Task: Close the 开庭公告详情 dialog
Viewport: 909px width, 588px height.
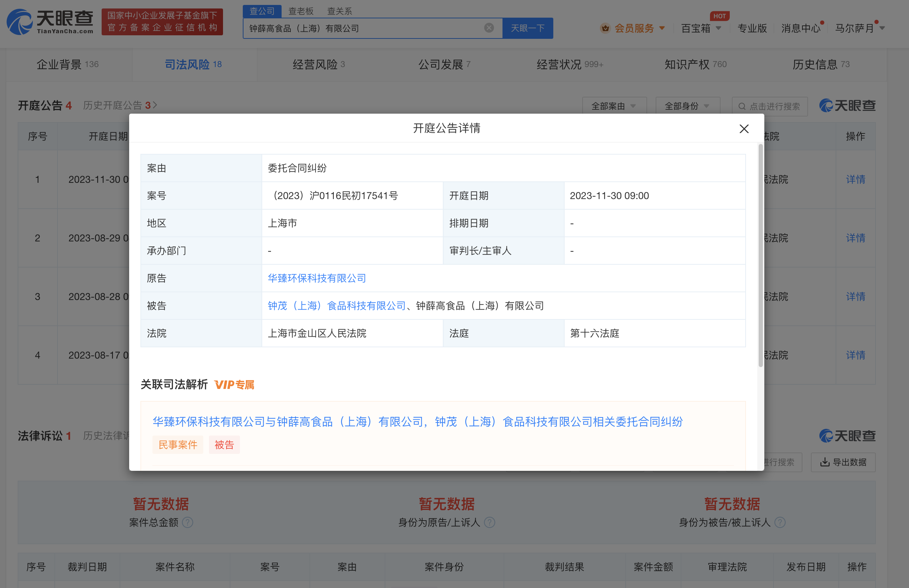Action: coord(744,129)
